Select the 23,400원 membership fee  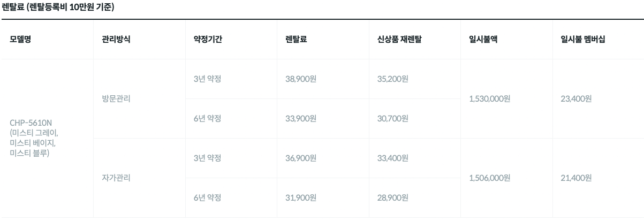pos(576,98)
